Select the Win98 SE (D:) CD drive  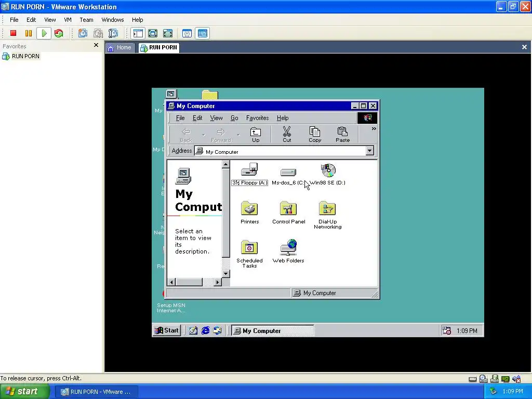click(x=328, y=175)
